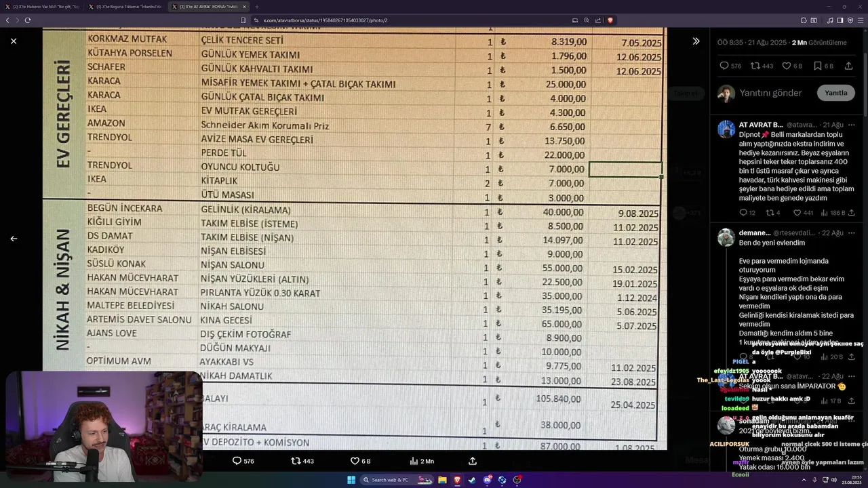Open bottom bar view stats 2 Mn

(x=422, y=461)
